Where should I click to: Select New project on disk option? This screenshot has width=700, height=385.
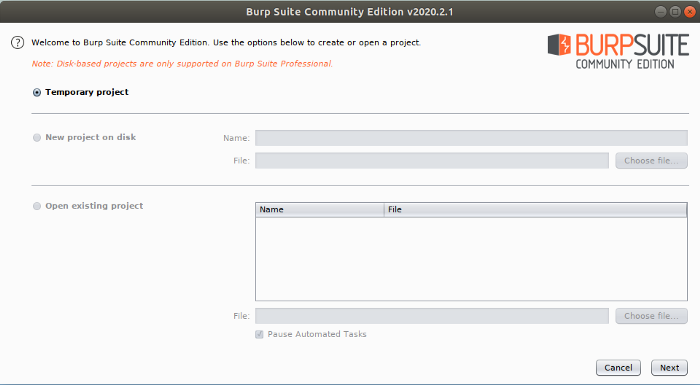[x=37, y=138]
